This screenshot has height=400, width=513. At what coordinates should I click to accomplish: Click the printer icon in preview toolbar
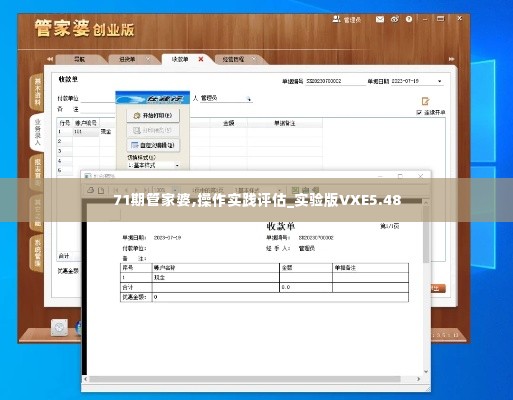coord(90,190)
